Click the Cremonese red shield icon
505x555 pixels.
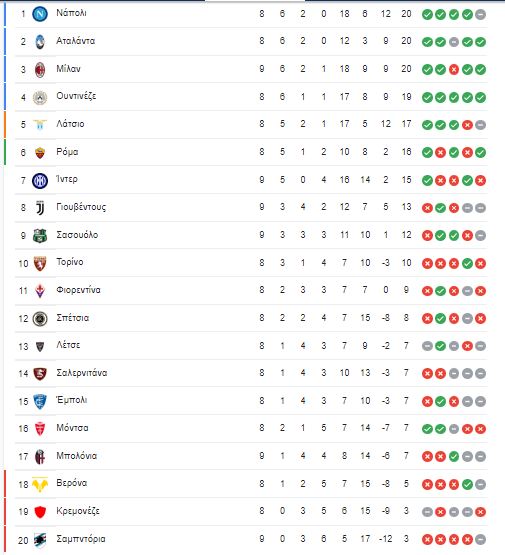point(40,512)
